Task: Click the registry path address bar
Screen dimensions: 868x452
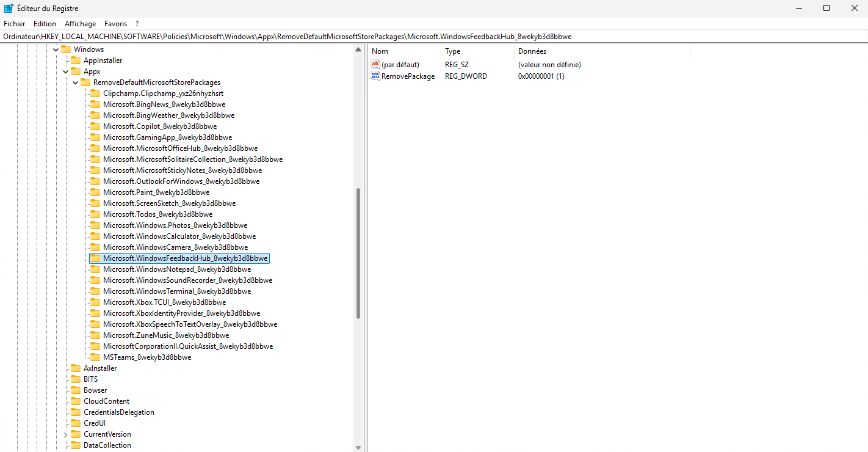Action: click(x=433, y=37)
